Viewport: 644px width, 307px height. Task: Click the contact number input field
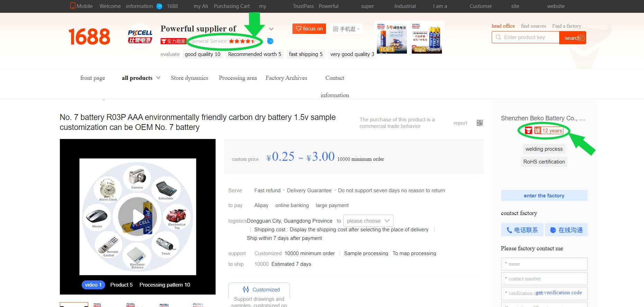(544, 279)
